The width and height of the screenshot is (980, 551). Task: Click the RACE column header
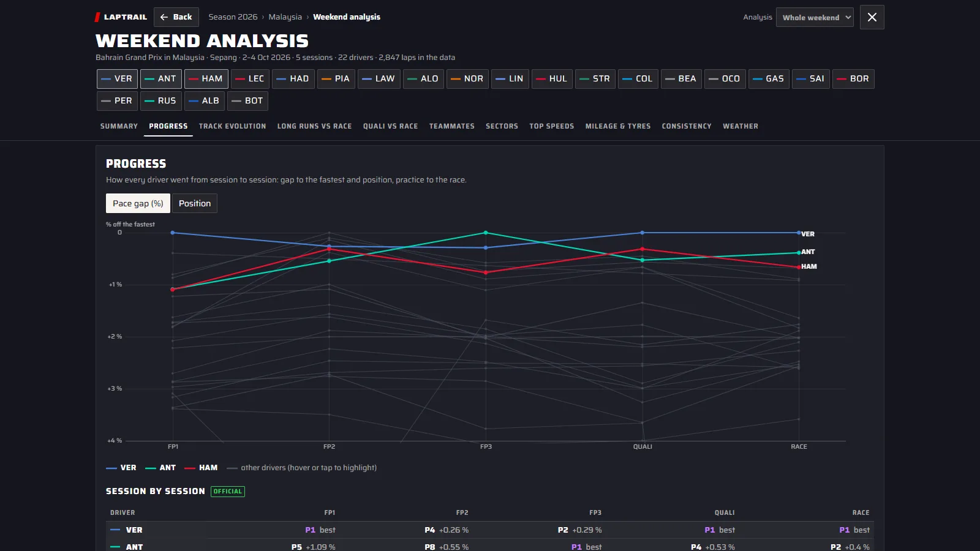click(x=861, y=513)
